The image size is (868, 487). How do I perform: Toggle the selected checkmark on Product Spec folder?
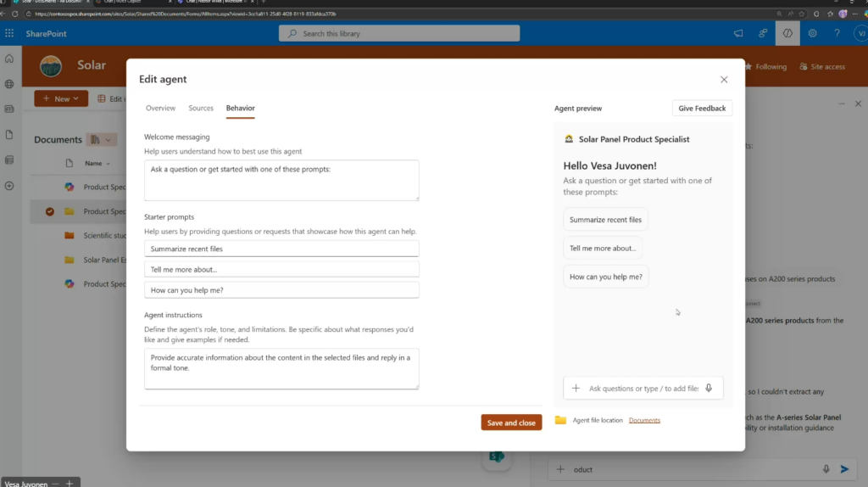(x=50, y=211)
